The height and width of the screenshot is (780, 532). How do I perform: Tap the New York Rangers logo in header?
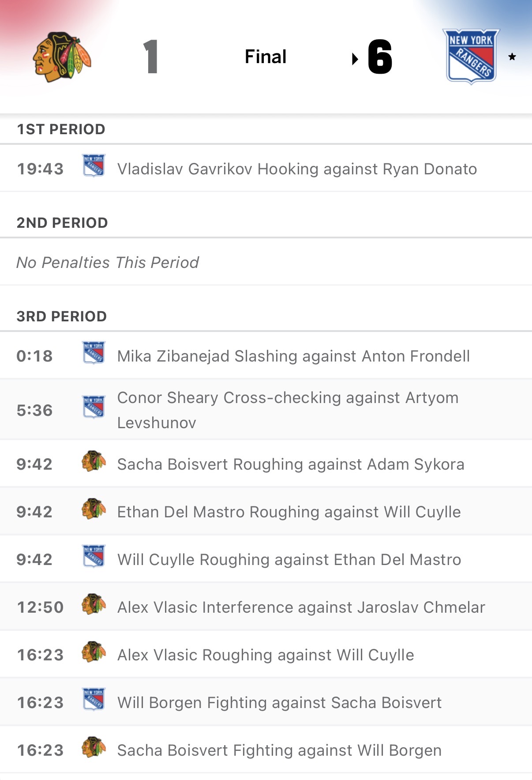[x=471, y=57]
